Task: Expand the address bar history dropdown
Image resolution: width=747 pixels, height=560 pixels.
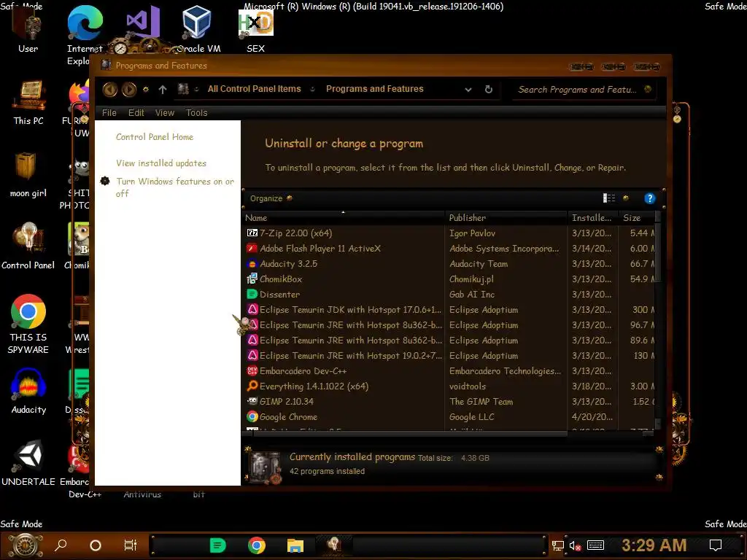Action: point(468,89)
